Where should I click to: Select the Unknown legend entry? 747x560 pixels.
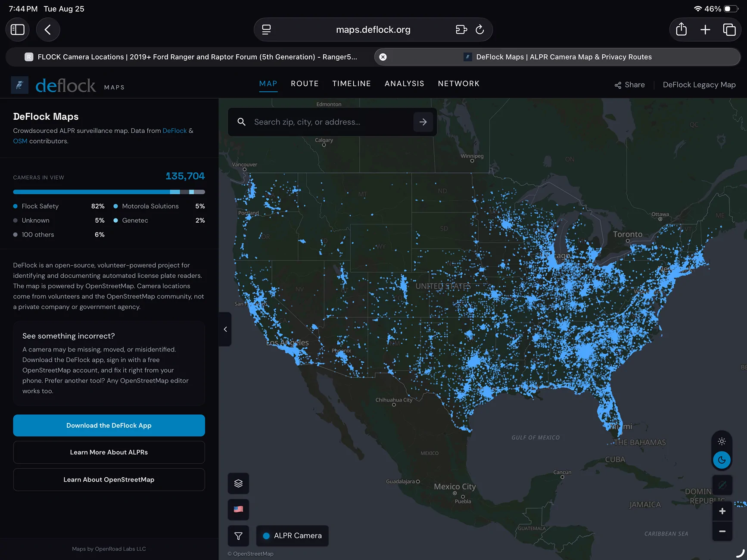pyautogui.click(x=59, y=221)
